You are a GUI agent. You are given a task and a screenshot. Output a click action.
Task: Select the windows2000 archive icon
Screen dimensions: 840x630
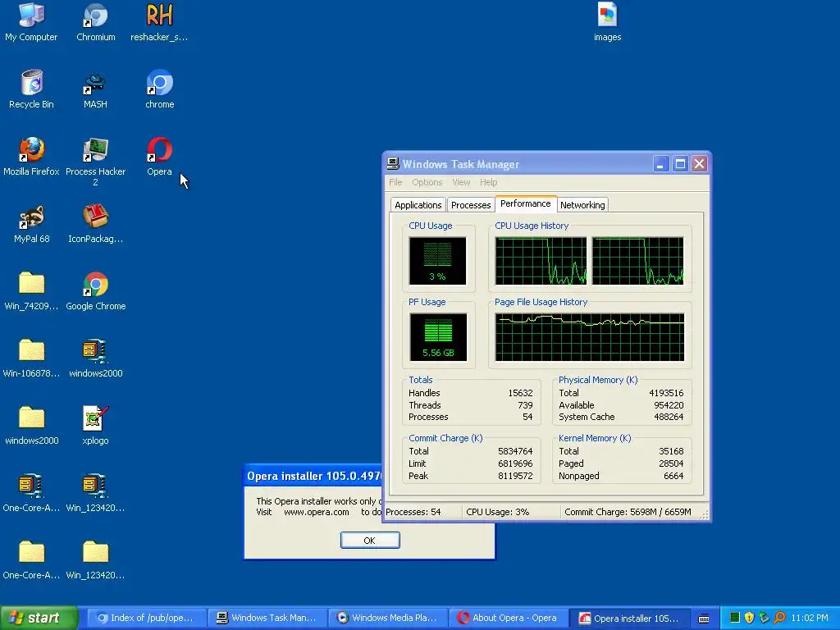pyautogui.click(x=95, y=358)
